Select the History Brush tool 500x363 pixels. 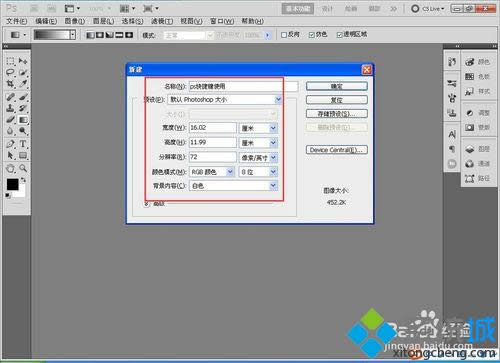tap(23, 108)
